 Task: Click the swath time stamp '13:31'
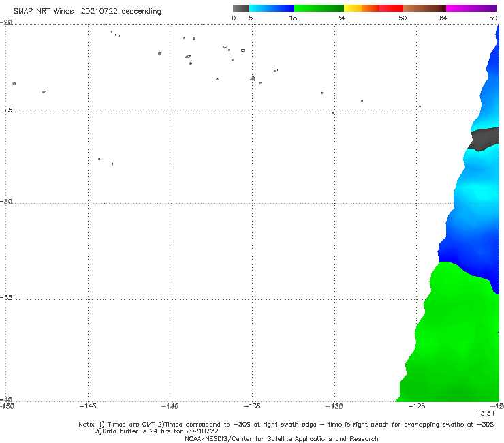tap(486, 414)
